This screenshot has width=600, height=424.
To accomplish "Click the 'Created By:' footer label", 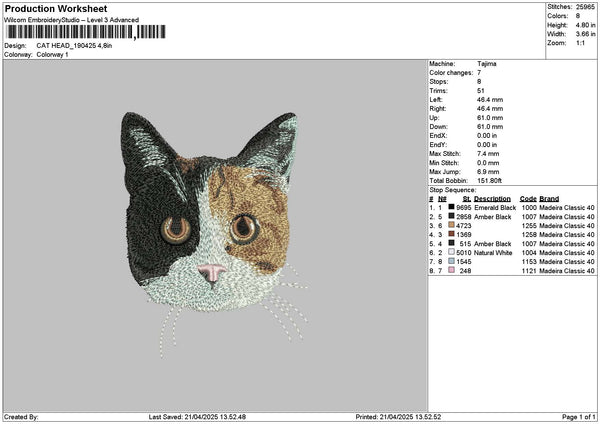I will (x=21, y=417).
